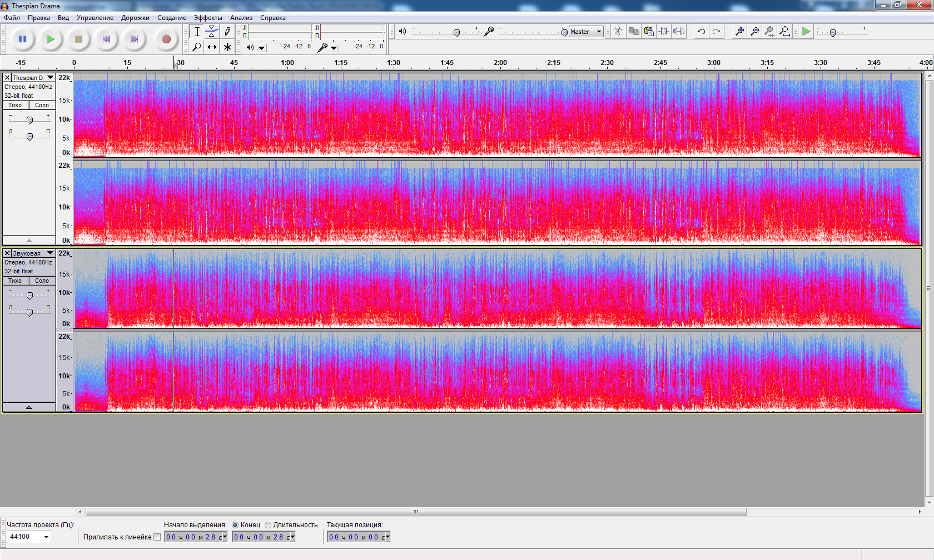Click Play-at-speed green arrow
This screenshot has height=560, width=934.
(x=806, y=32)
